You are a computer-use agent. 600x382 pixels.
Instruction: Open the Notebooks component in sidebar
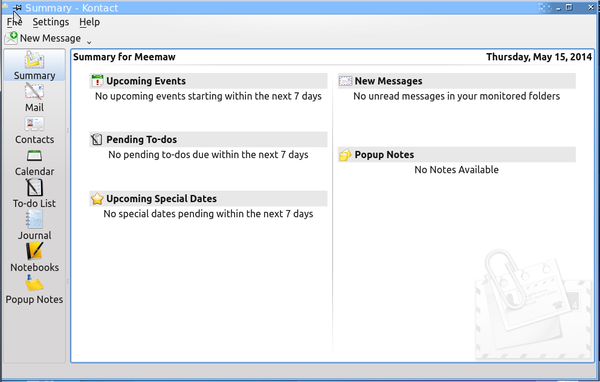[x=34, y=258]
